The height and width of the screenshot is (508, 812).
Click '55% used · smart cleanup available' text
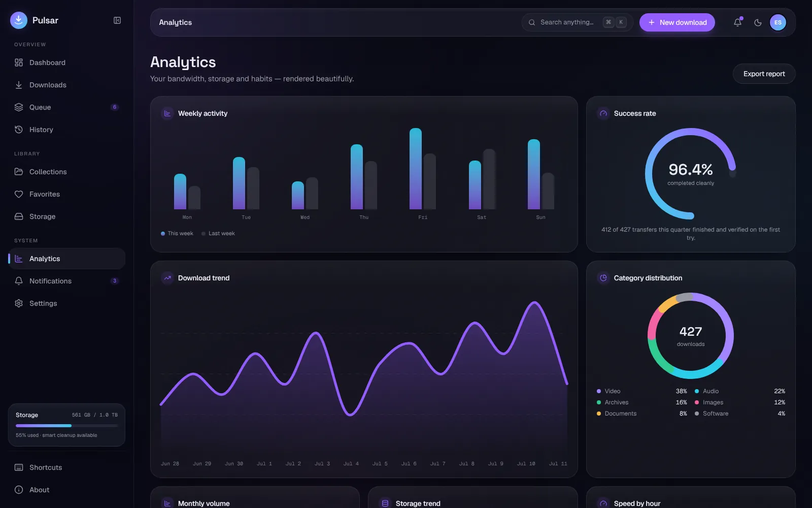(56, 435)
